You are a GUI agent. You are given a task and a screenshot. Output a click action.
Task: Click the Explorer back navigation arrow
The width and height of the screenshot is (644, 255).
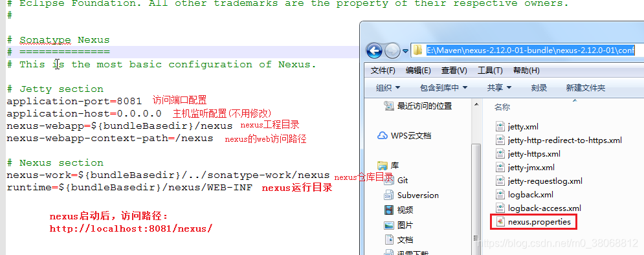point(373,50)
